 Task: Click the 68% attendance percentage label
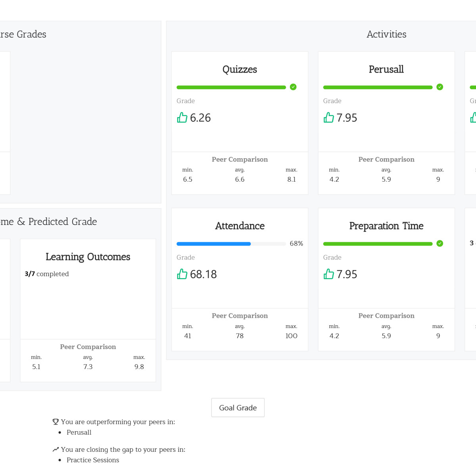tap(296, 244)
